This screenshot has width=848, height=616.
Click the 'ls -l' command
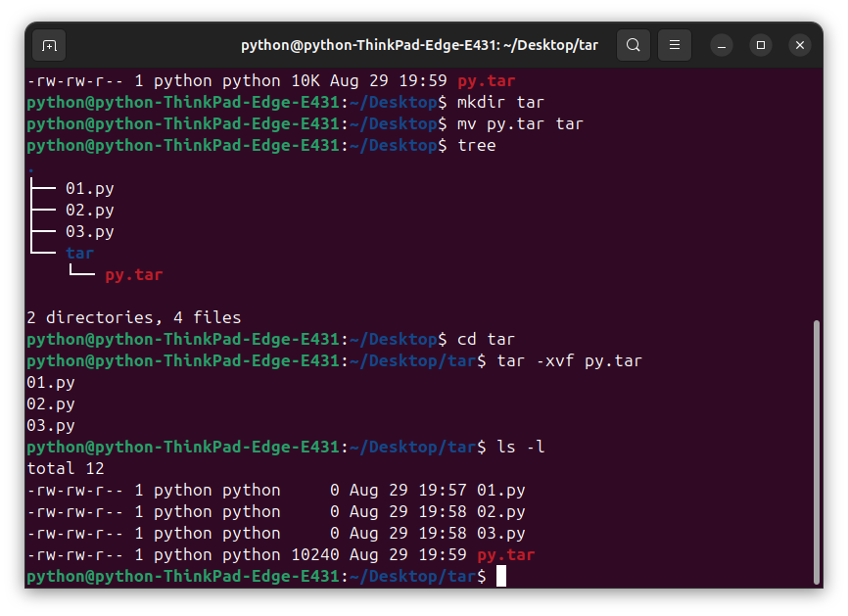click(520, 447)
